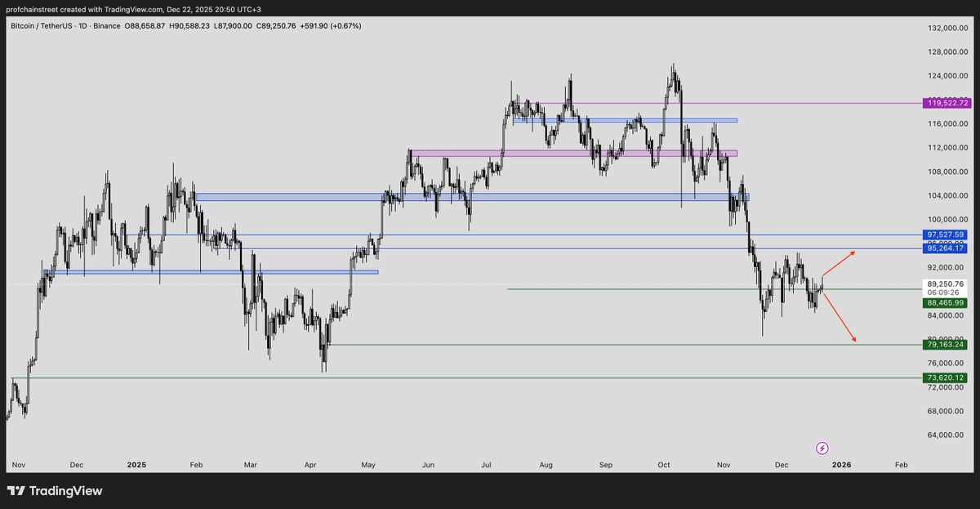Click the 128,000.00 price axis value
Viewport: 980px width, 509px height.
pos(947,52)
